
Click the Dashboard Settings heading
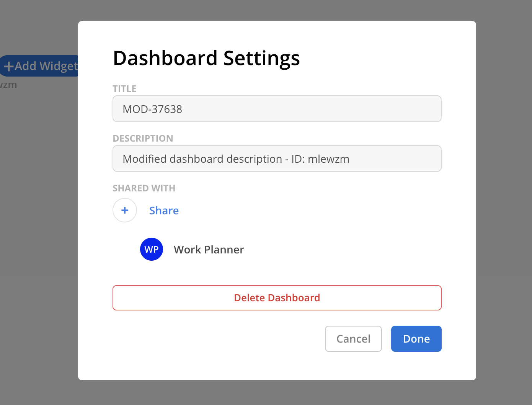point(206,58)
